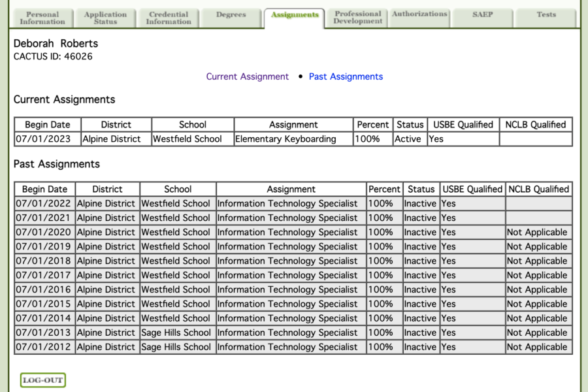The width and height of the screenshot is (588, 392).
Task: Click Not Applicable in the 2014 row
Action: (538, 318)
